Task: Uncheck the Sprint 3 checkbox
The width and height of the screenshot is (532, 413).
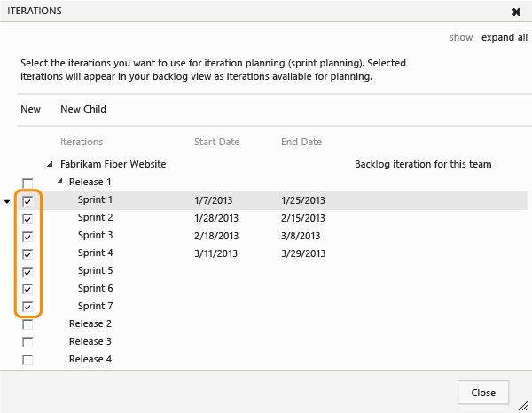Action: point(27,237)
